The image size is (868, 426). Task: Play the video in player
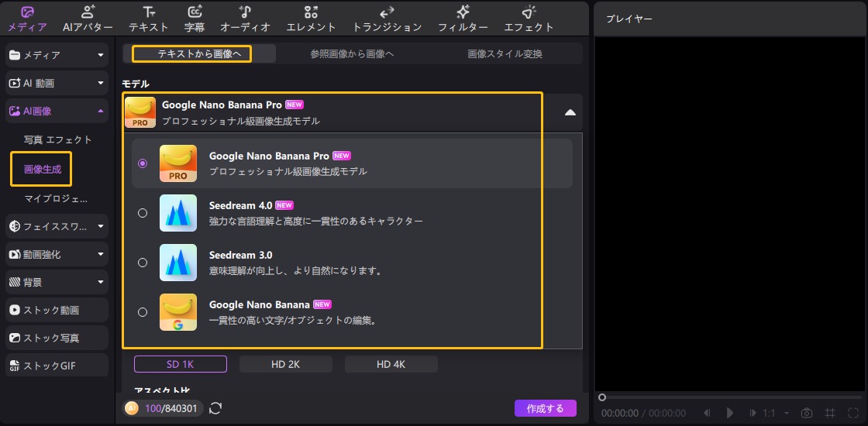point(729,413)
